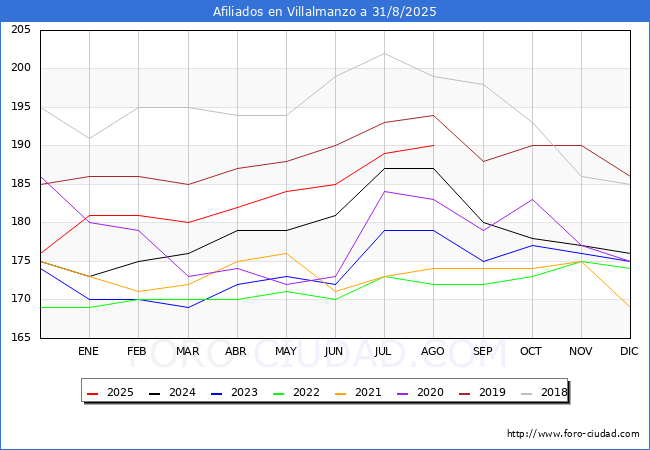Select the 2021 legend label
The width and height of the screenshot is (650, 450).
(x=368, y=392)
